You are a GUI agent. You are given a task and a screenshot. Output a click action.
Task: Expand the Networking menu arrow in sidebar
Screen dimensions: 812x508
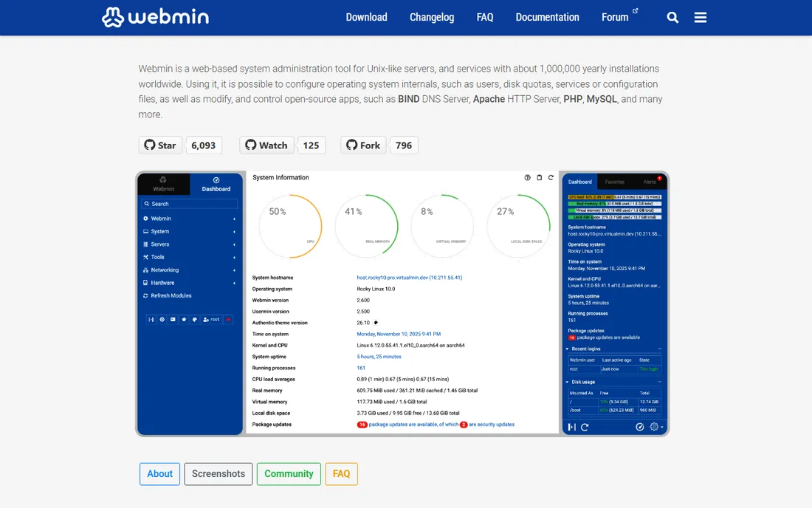234,270
